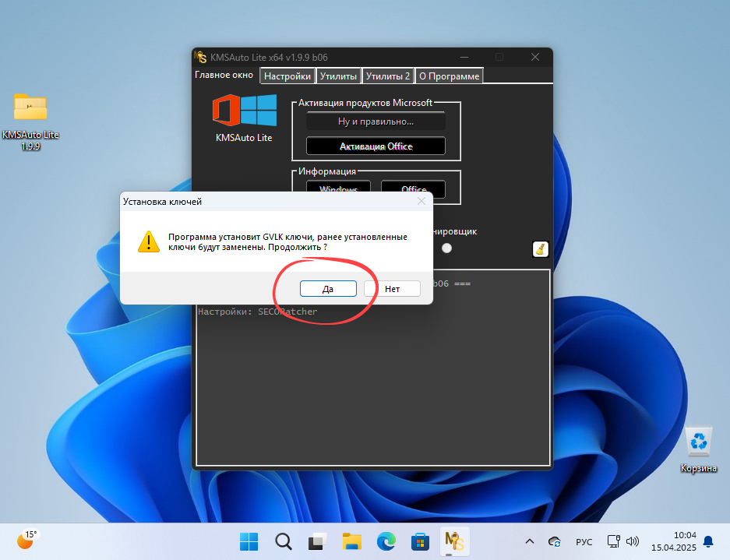Open the О Программе tab

coord(449,76)
